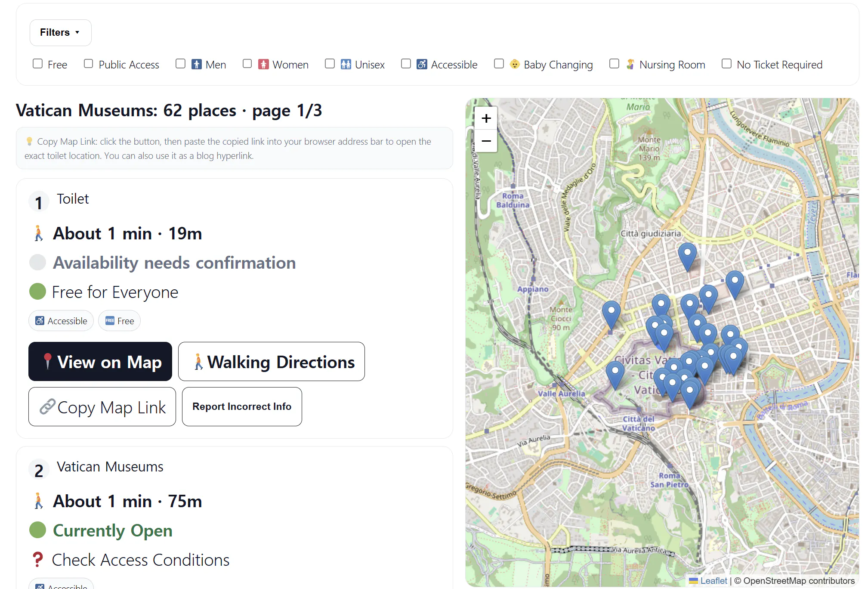The width and height of the screenshot is (868, 589).
Task: Click 'Availability needs confirmation' status text
Action: tap(174, 263)
